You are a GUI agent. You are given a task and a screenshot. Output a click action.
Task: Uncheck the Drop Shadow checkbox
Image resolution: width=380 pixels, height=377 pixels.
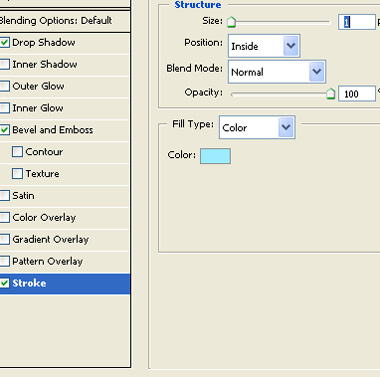[4, 43]
